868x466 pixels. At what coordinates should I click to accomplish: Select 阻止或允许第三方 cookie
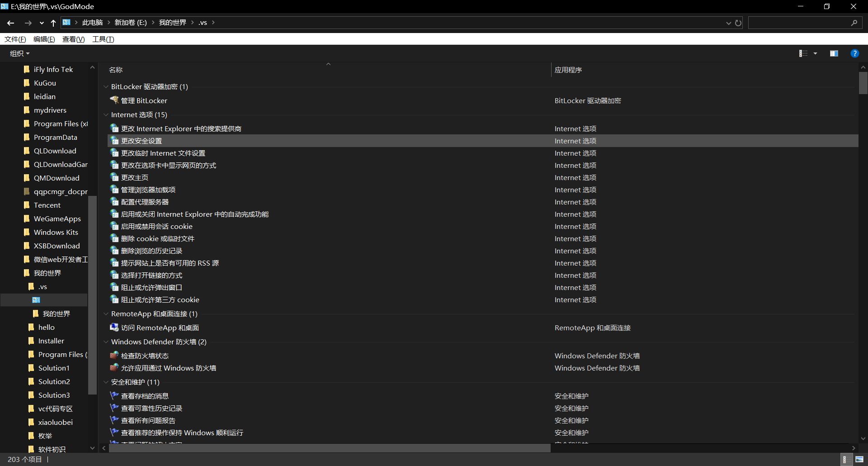click(160, 300)
